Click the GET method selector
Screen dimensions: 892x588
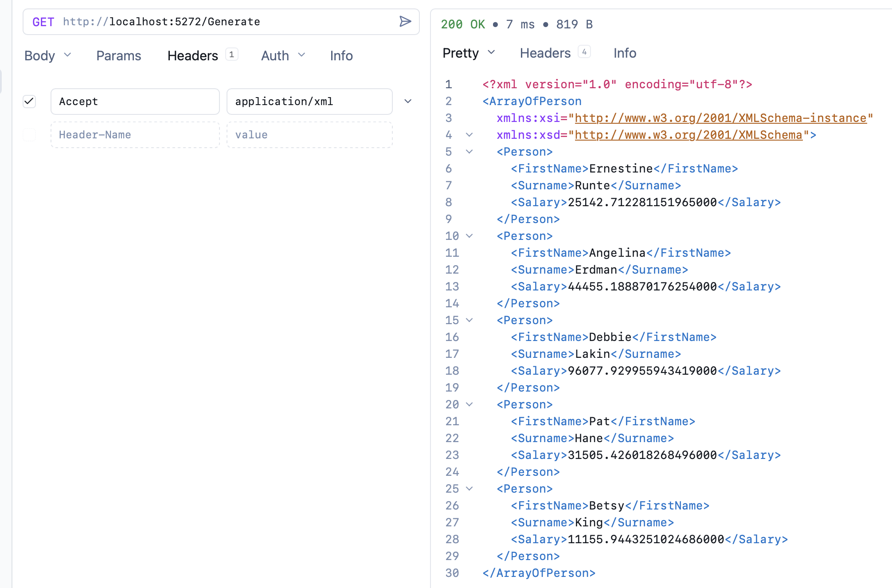pyautogui.click(x=43, y=22)
